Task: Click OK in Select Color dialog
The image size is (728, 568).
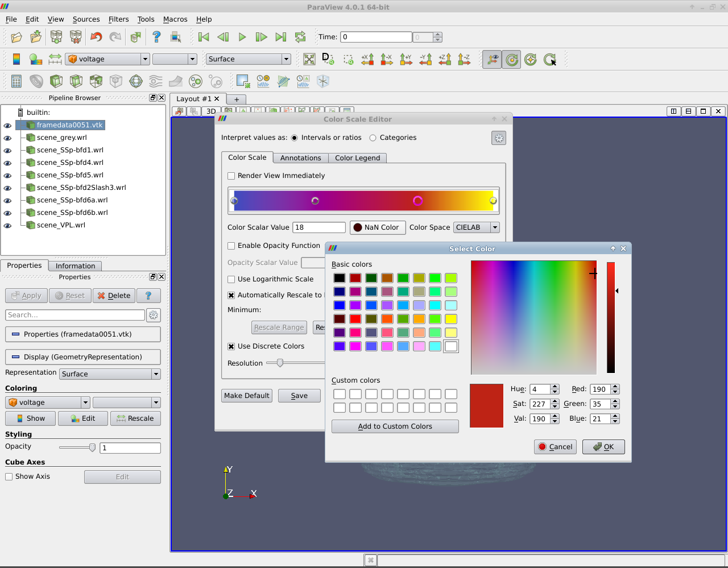Action: tap(603, 447)
